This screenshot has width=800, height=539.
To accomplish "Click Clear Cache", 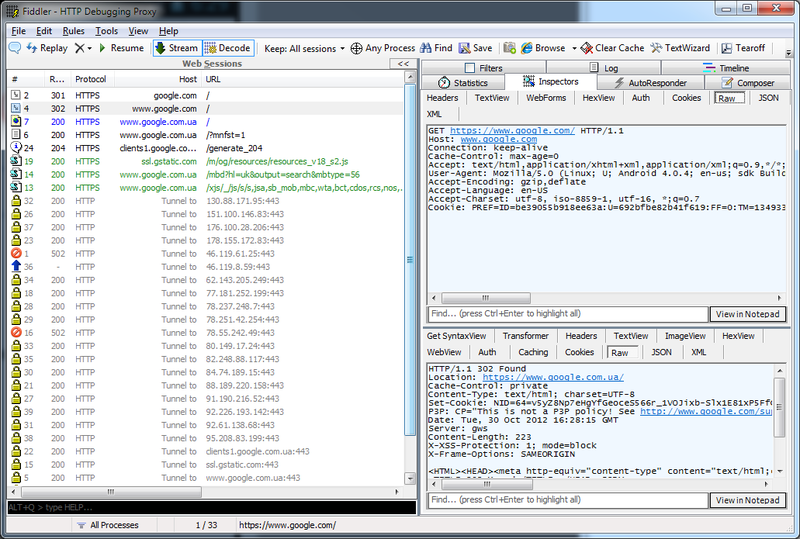I will (x=612, y=48).
